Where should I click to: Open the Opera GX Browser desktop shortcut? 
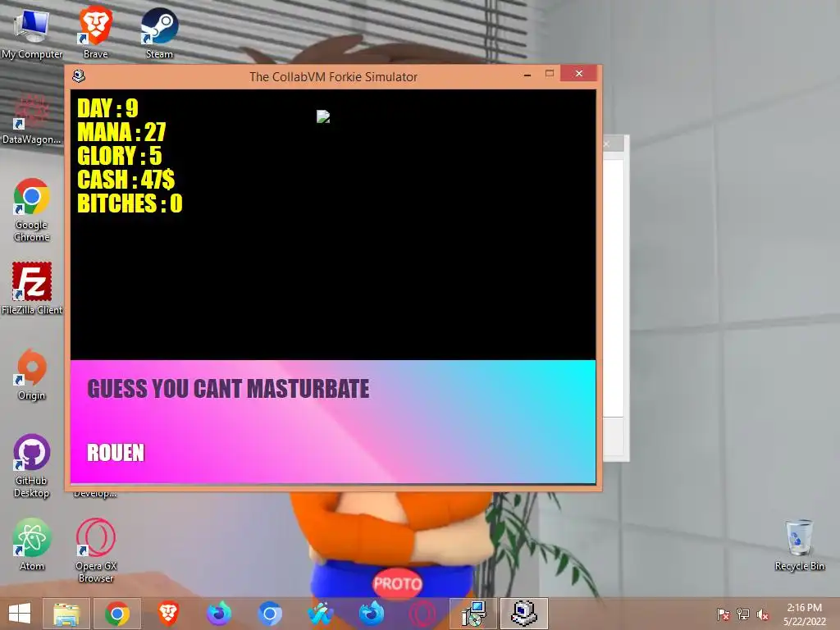[95, 550]
